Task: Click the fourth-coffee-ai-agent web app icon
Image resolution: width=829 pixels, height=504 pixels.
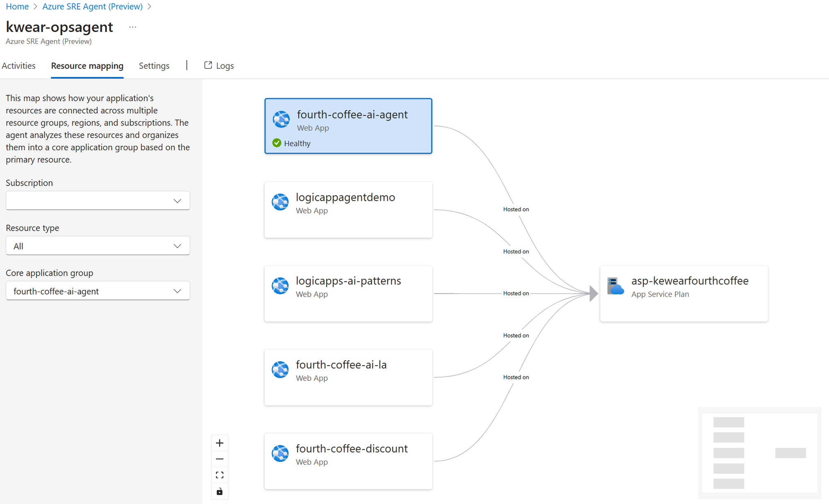Action: [281, 119]
